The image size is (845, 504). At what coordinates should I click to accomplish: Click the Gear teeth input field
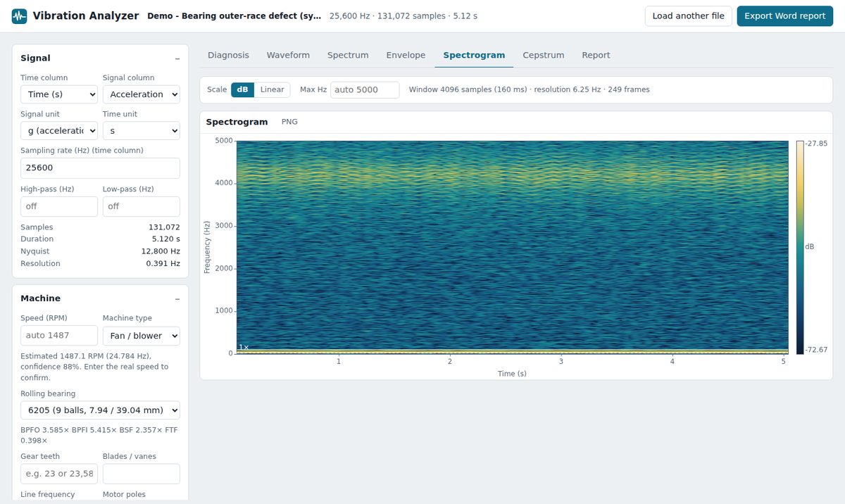[x=59, y=474]
